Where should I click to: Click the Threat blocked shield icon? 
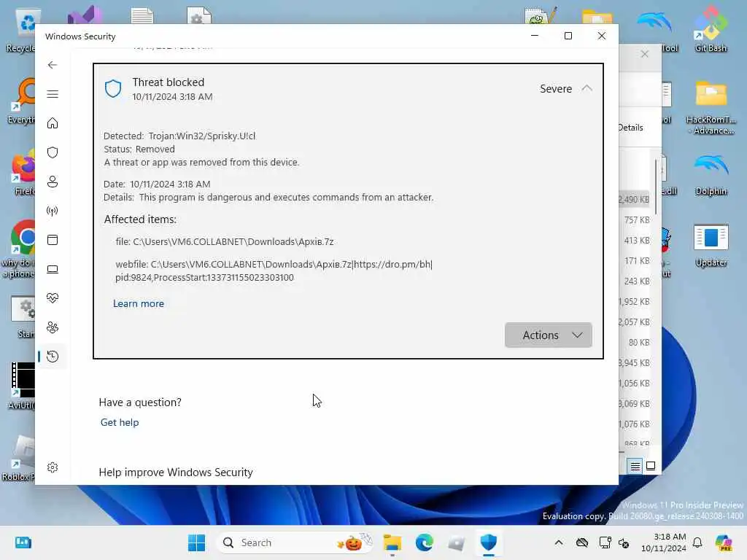point(113,88)
